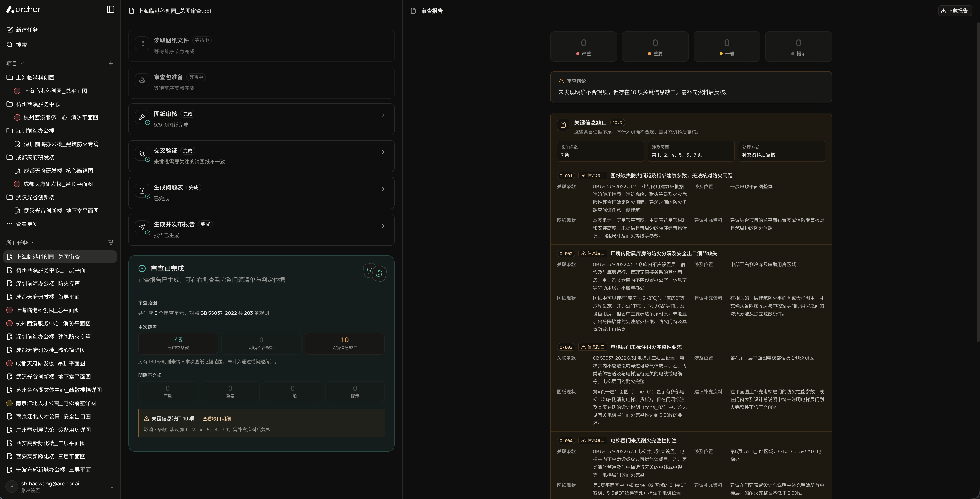
Task: Select task 南京江北人才公寓_电梯前室详图
Action: pyautogui.click(x=60, y=403)
